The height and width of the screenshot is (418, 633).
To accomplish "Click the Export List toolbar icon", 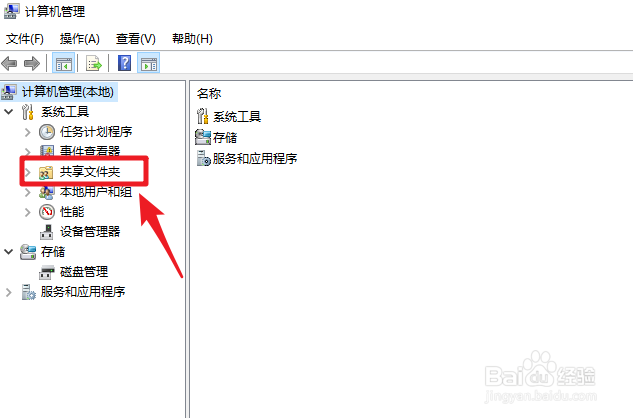I will [x=94, y=63].
